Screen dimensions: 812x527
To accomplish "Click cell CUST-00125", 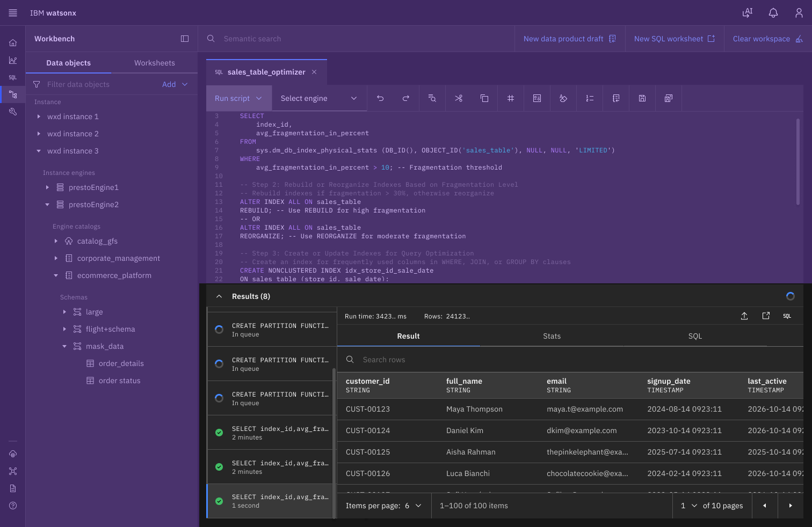I will click(x=368, y=452).
